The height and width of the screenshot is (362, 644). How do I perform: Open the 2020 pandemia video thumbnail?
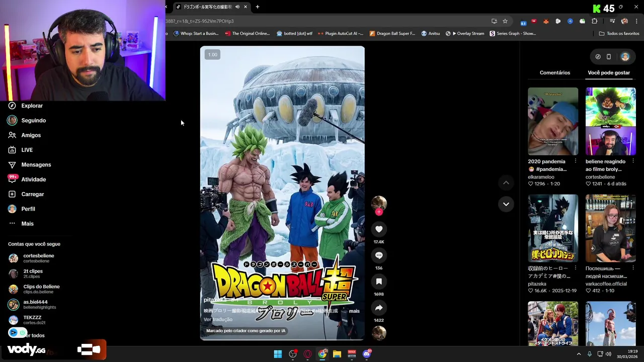(553, 121)
